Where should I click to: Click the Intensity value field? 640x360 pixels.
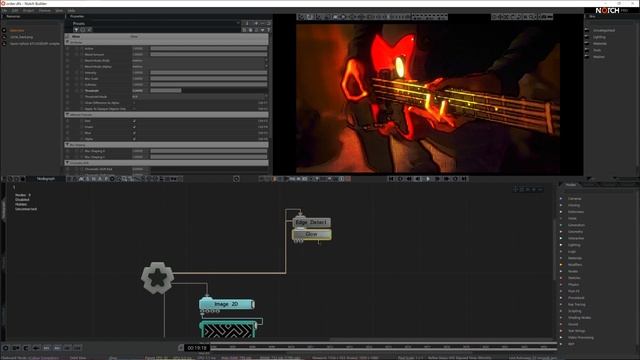[x=140, y=73]
